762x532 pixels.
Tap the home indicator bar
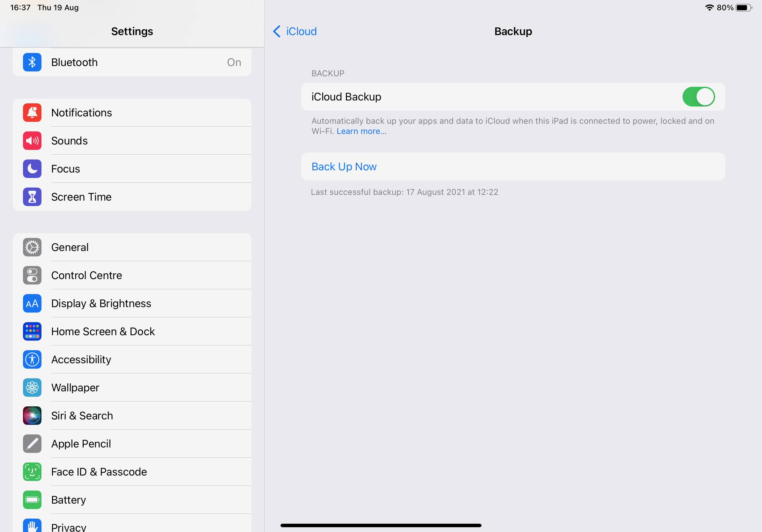[381, 525]
